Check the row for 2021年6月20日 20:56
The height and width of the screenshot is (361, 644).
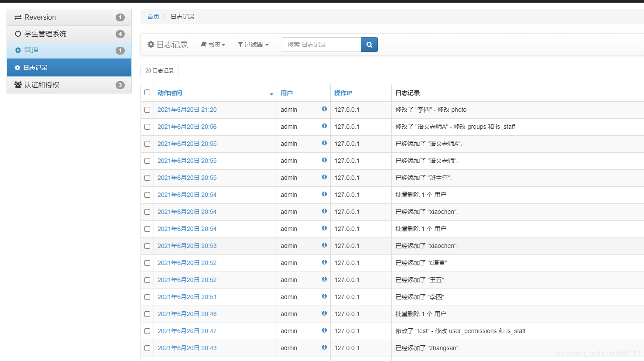[147, 127]
